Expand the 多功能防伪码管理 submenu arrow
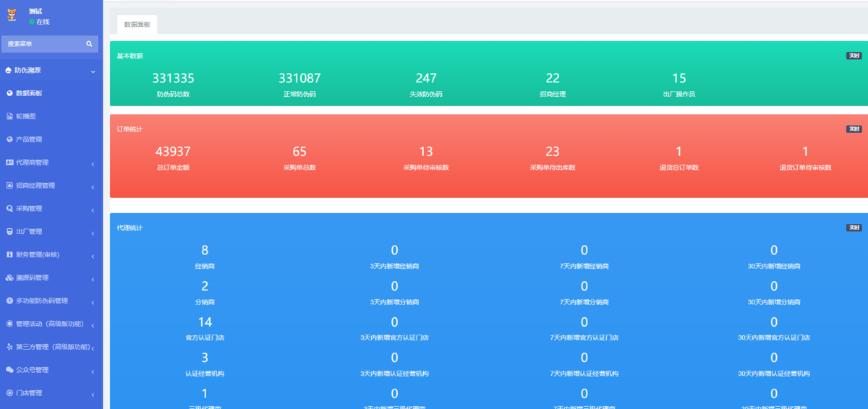The height and width of the screenshot is (409, 868). tap(93, 302)
